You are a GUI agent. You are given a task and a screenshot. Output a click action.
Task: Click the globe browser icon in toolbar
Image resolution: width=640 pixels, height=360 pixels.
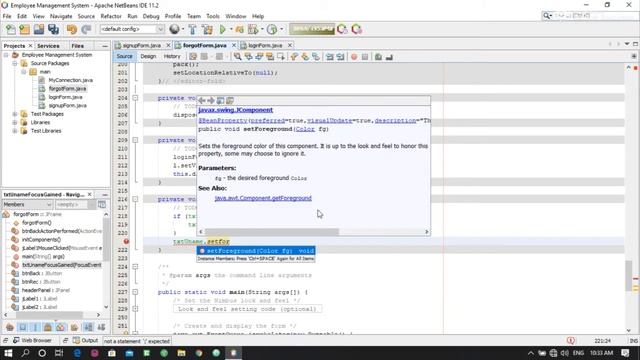[174, 29]
